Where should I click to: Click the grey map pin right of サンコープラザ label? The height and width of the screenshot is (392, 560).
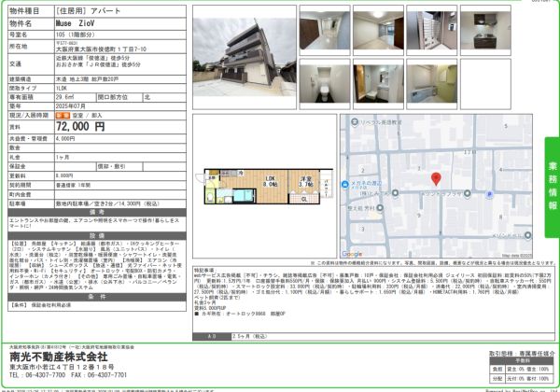(468, 193)
